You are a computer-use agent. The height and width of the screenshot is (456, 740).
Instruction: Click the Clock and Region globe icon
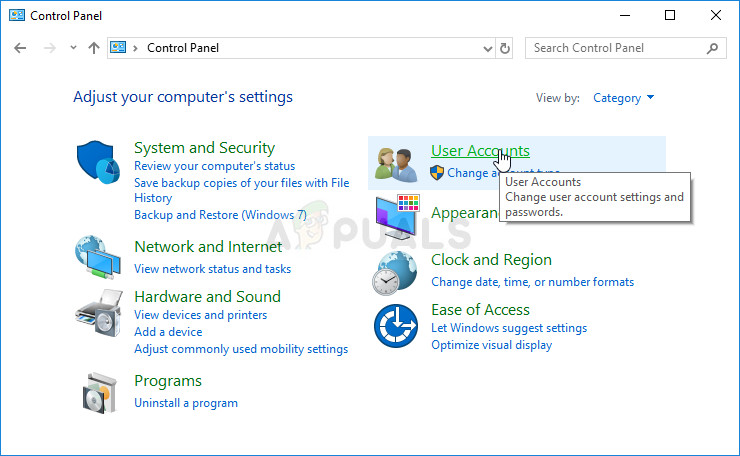point(395,272)
